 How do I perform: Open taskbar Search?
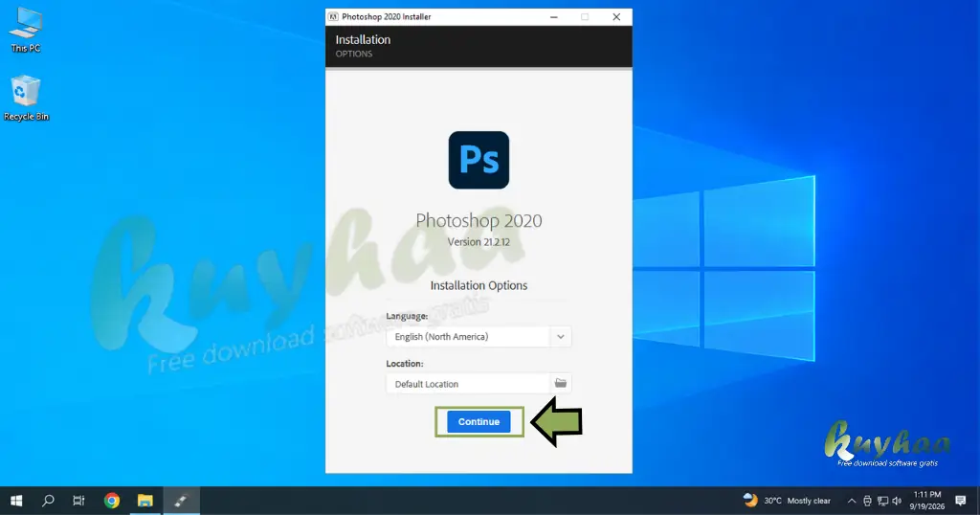tap(48, 501)
